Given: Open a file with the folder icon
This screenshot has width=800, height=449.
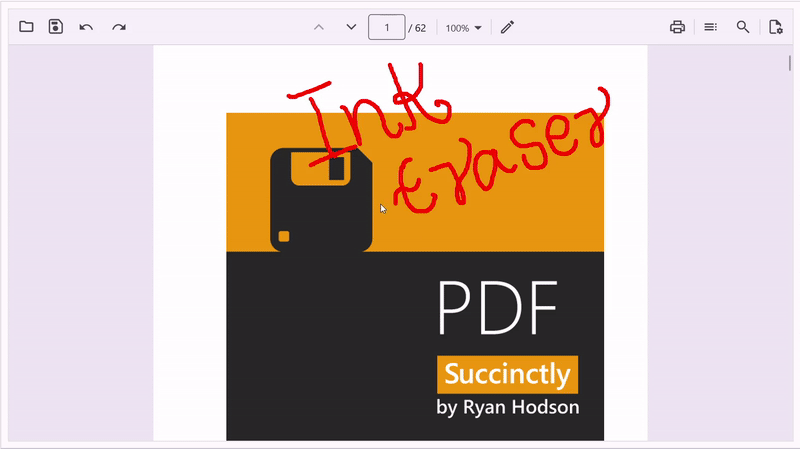Looking at the screenshot, I should (x=26, y=27).
